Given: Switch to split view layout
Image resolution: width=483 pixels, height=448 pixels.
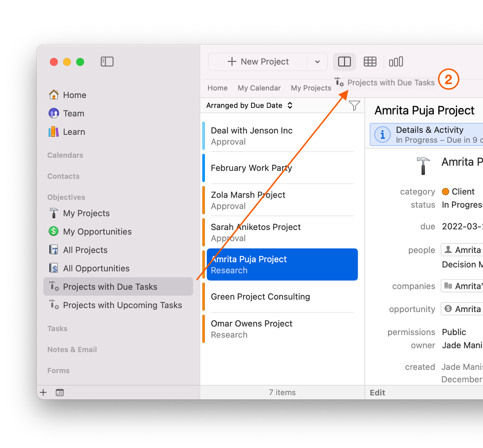Looking at the screenshot, I should (344, 61).
